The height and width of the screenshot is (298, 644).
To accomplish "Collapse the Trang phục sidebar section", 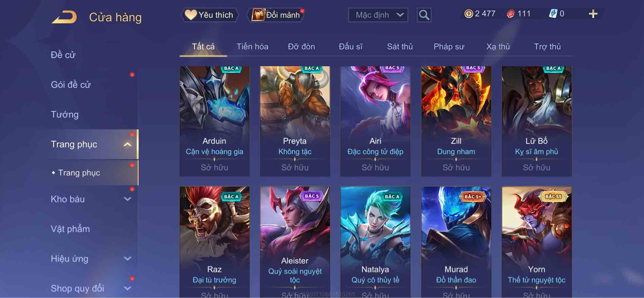I will click(x=128, y=145).
